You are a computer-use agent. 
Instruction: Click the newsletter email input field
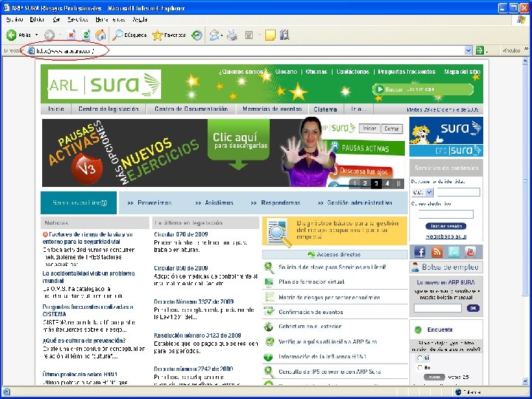point(437,308)
